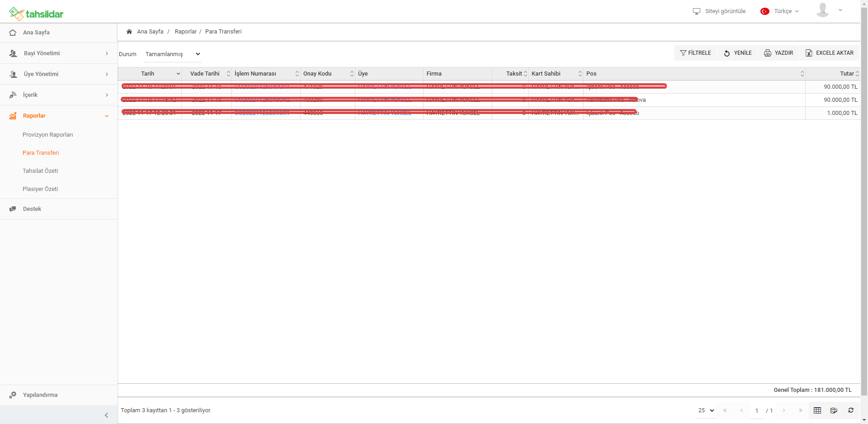Click the YENİLE refresh button
Viewport: 868px width, 424px height.
pos(737,53)
